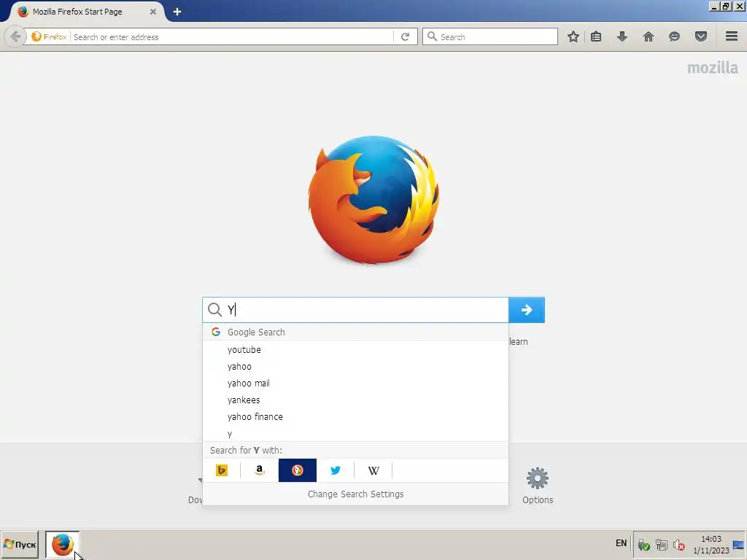Image resolution: width=747 pixels, height=560 pixels.
Task: Click the show desktop tray icon
Action: 738,545
